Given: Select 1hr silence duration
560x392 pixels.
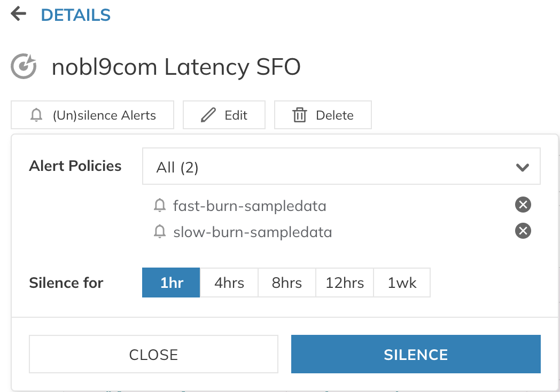Looking at the screenshot, I should click(171, 283).
